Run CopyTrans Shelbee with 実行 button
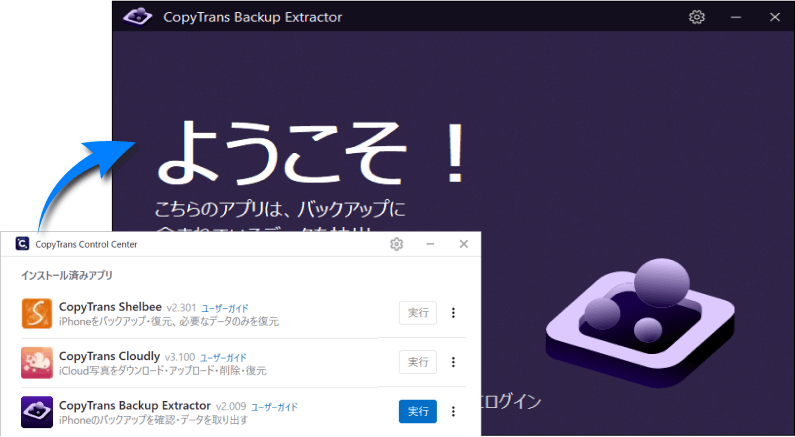Viewport: 795px width, 437px height. [x=418, y=313]
